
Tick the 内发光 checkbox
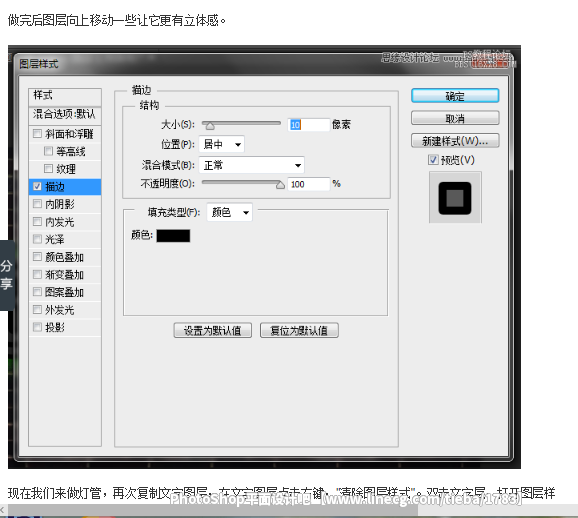[37, 221]
